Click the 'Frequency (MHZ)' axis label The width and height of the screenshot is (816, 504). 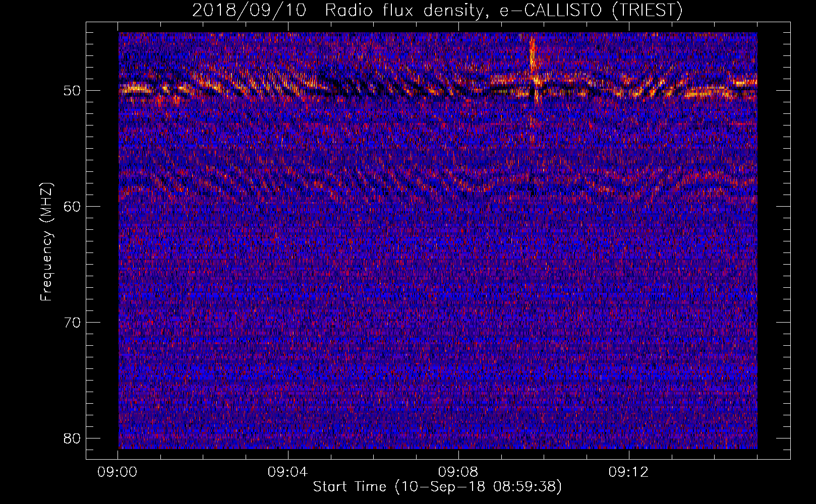[x=46, y=242]
